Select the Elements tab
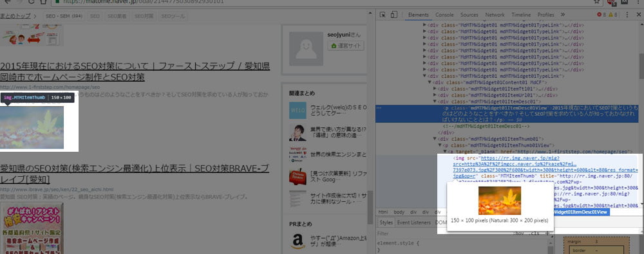Screen dimensions: 644x254 419,15
